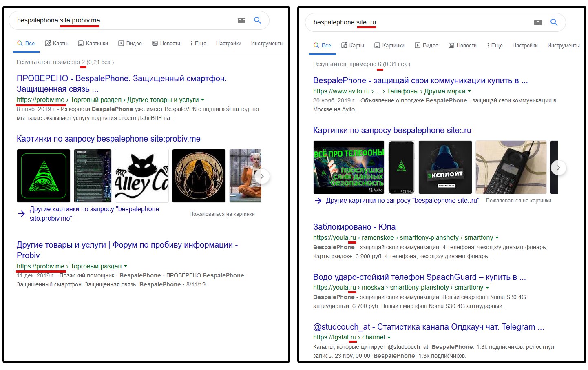Open Картинки по запросу bespalephone site:.ru heading

[392, 130]
